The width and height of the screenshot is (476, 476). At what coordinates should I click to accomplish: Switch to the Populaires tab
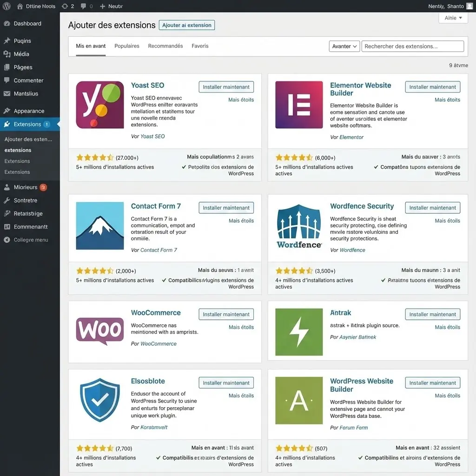126,46
